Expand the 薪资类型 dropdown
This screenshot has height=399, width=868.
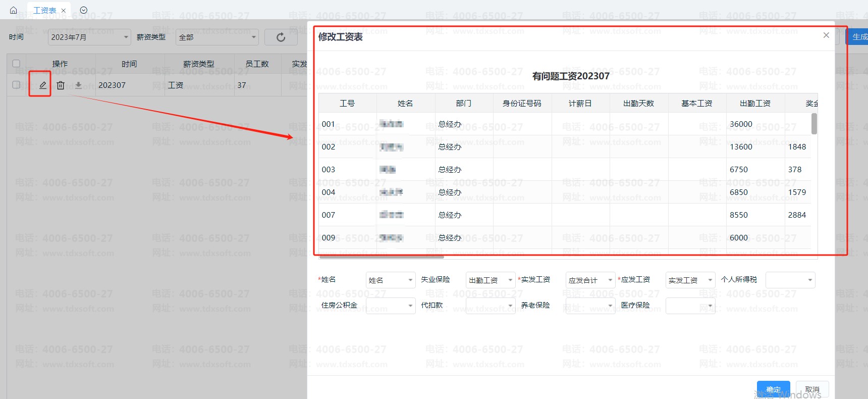pos(217,37)
